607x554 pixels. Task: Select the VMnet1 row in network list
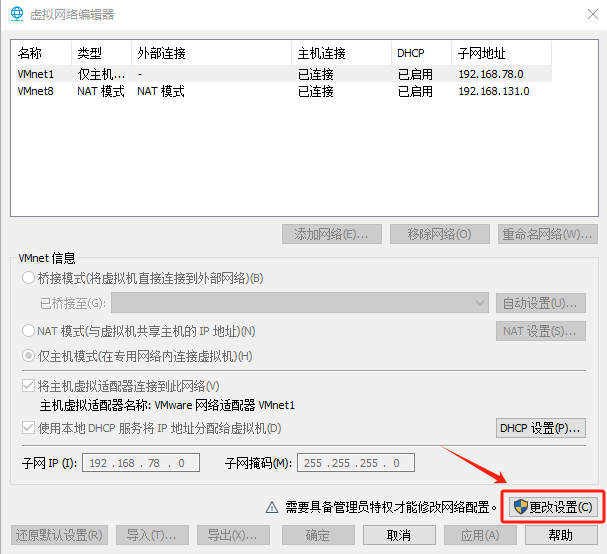click(284, 74)
